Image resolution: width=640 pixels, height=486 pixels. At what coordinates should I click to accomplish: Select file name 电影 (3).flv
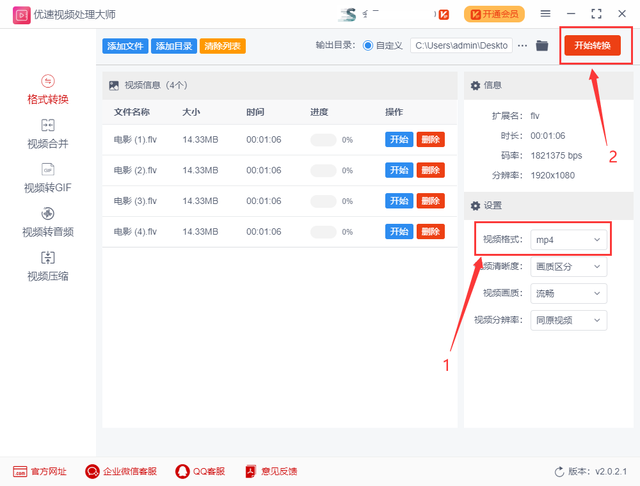[135, 201]
